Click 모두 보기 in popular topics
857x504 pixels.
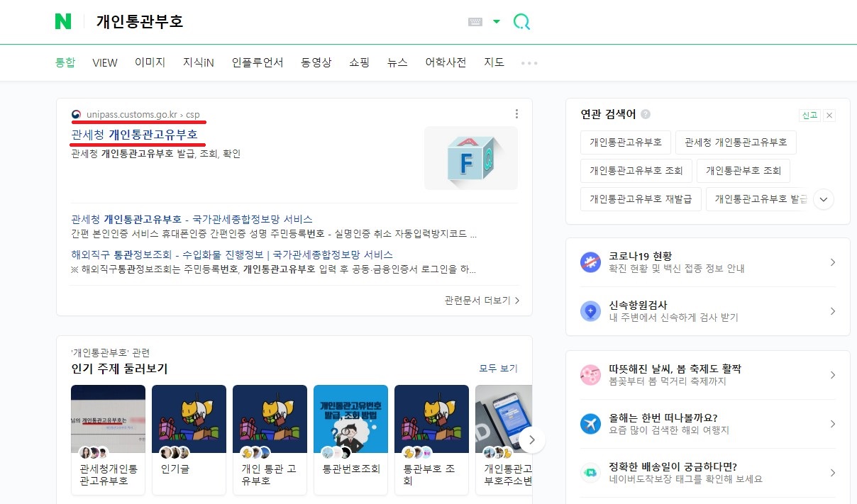coord(498,369)
